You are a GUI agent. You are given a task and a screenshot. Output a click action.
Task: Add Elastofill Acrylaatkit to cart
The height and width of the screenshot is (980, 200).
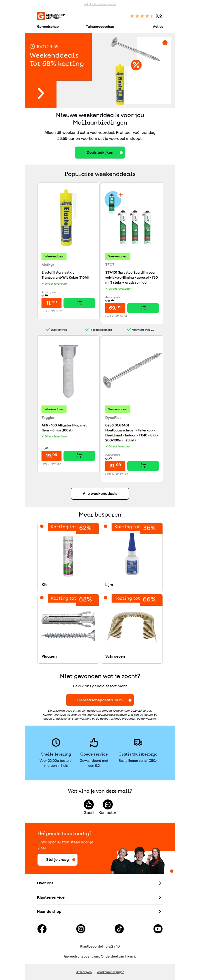pyautogui.click(x=79, y=303)
